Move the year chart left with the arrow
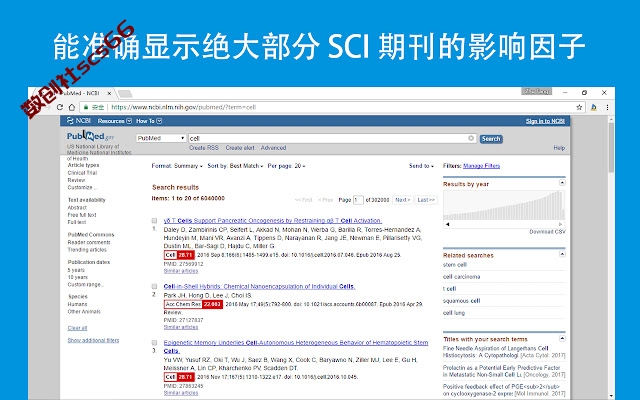This screenshot has width=640, height=400. (x=447, y=224)
